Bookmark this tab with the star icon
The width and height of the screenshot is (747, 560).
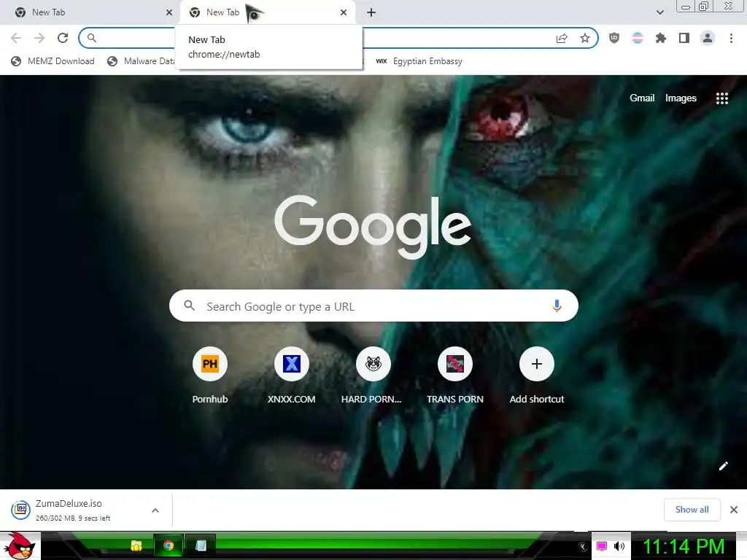[x=585, y=38]
